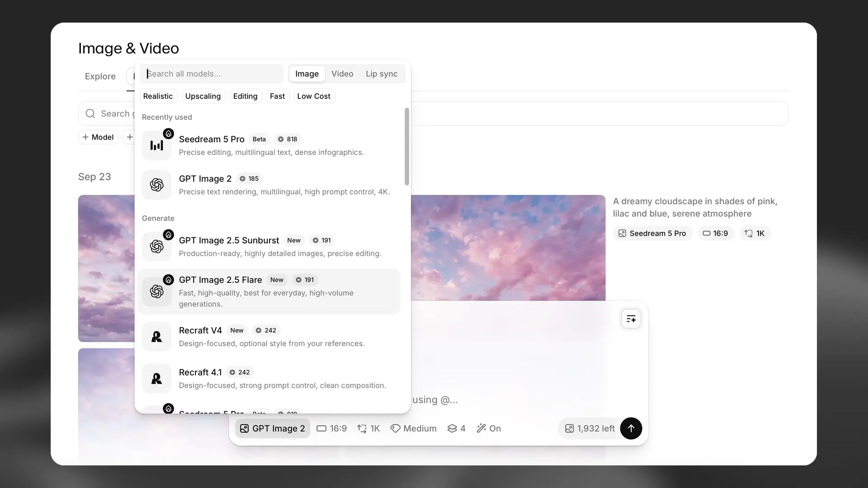Toggle the Low Cost filter chip
Image resolution: width=868 pixels, height=488 pixels.
tap(314, 96)
